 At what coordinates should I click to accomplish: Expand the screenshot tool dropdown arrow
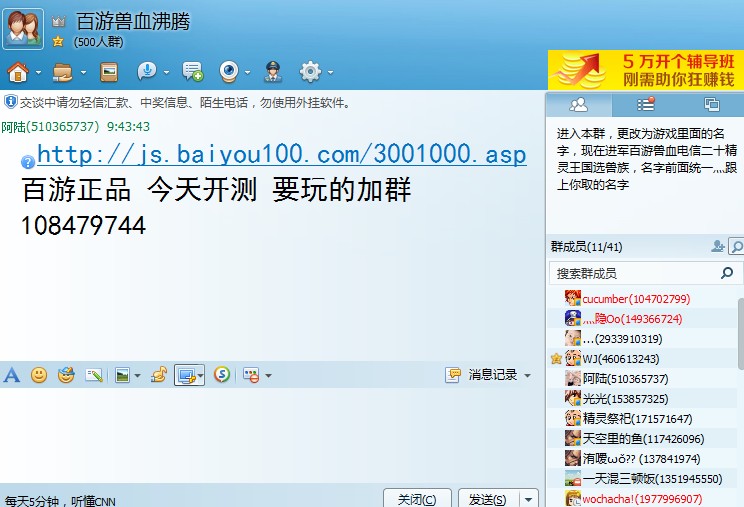[x=201, y=376]
